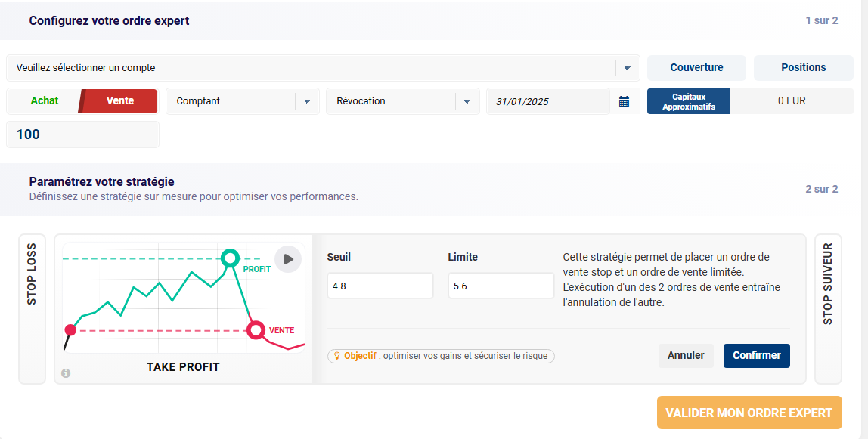This screenshot has width=868, height=439.
Task: Click the info icon under the chart
Action: coord(66,373)
